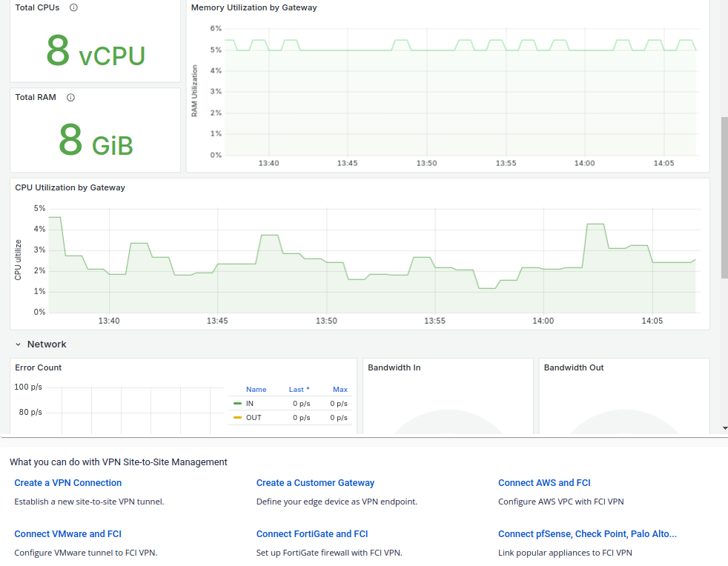The image size is (728, 566).
Task: Open the Connect FortiGate and FCI guide
Action: (x=311, y=534)
